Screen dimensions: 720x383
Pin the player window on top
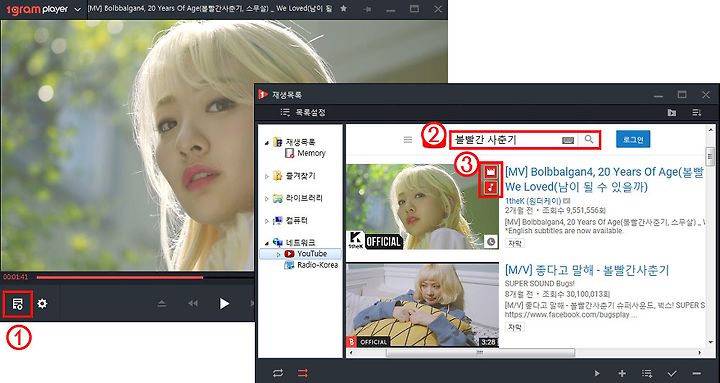pos(367,9)
